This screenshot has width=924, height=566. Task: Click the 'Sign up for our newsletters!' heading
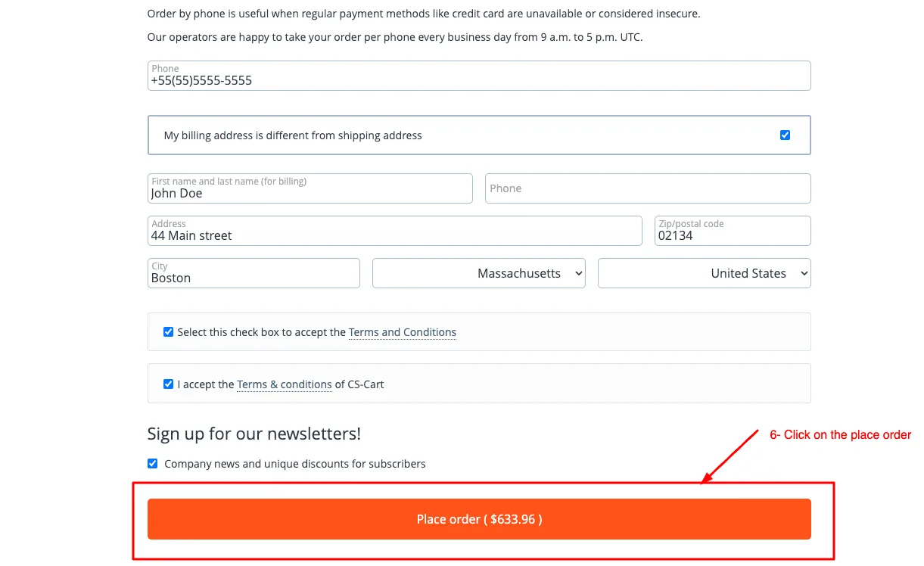pos(254,434)
